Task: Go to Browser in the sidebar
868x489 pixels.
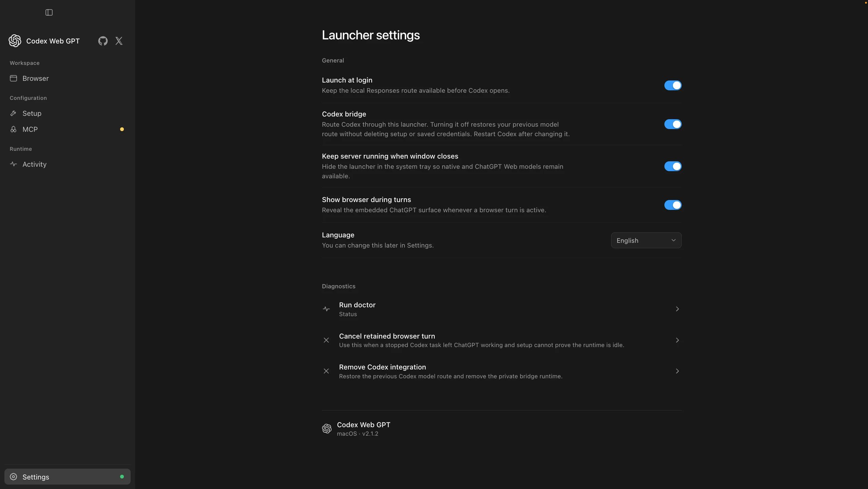Action: (67, 78)
